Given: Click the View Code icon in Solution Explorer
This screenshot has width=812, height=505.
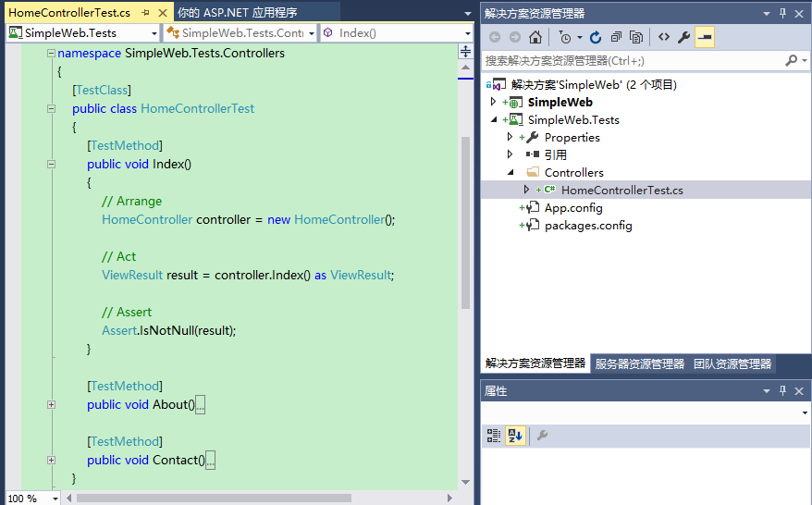Looking at the screenshot, I should pyautogui.click(x=663, y=38).
